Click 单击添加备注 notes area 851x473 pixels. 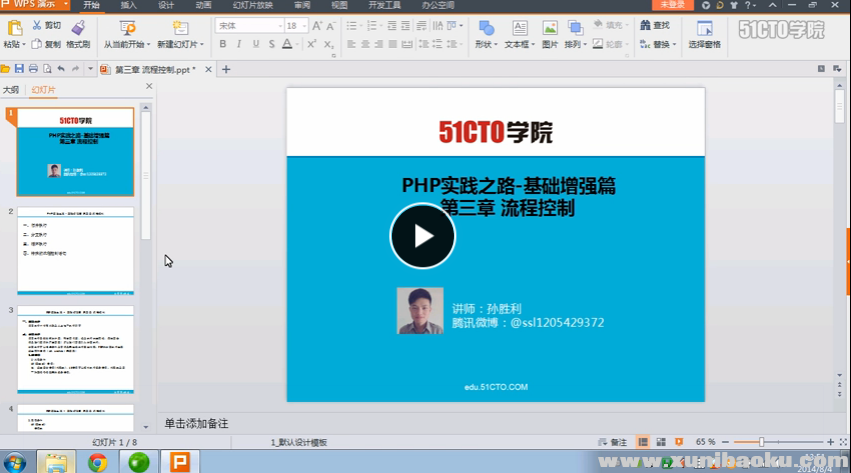(197, 423)
